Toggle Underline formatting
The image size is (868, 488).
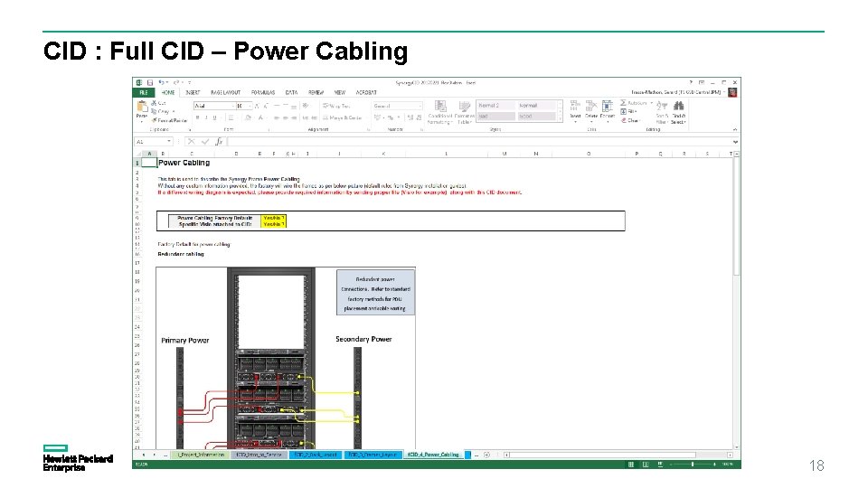click(x=215, y=117)
